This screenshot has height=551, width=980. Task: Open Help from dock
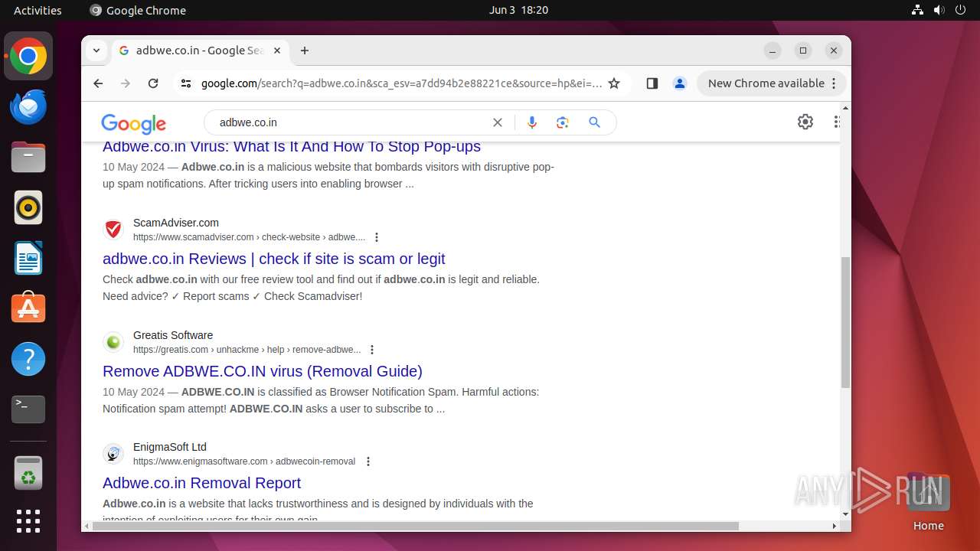click(x=28, y=359)
